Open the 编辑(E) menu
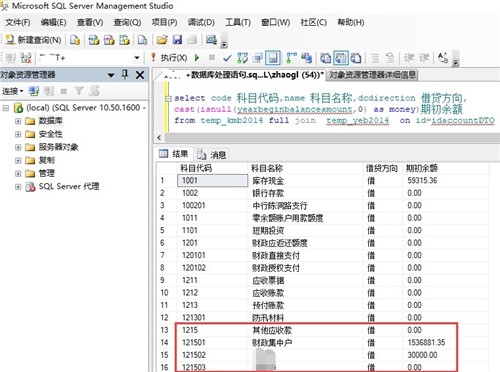The width and height of the screenshot is (500, 372). point(53,22)
